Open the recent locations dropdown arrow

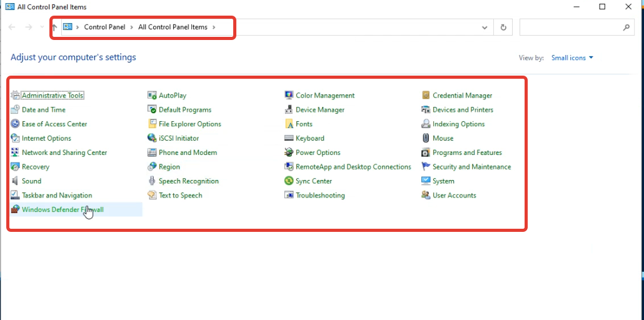coord(42,27)
